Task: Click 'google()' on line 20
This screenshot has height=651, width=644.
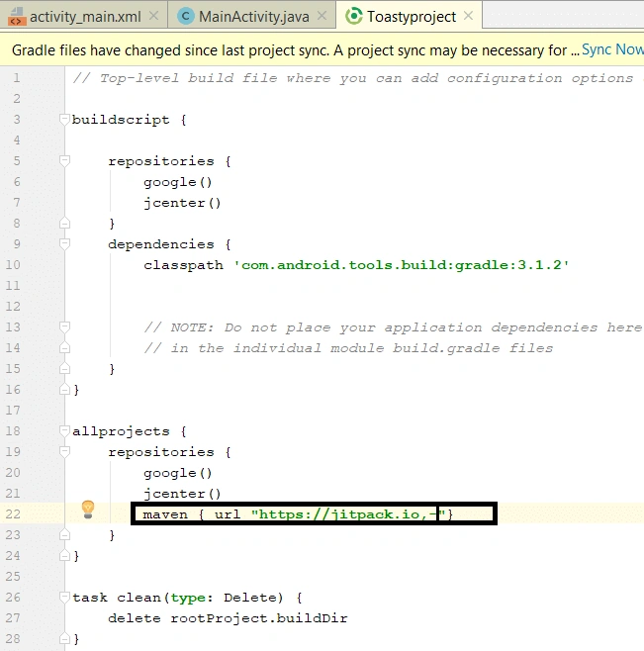Action: [x=178, y=473]
